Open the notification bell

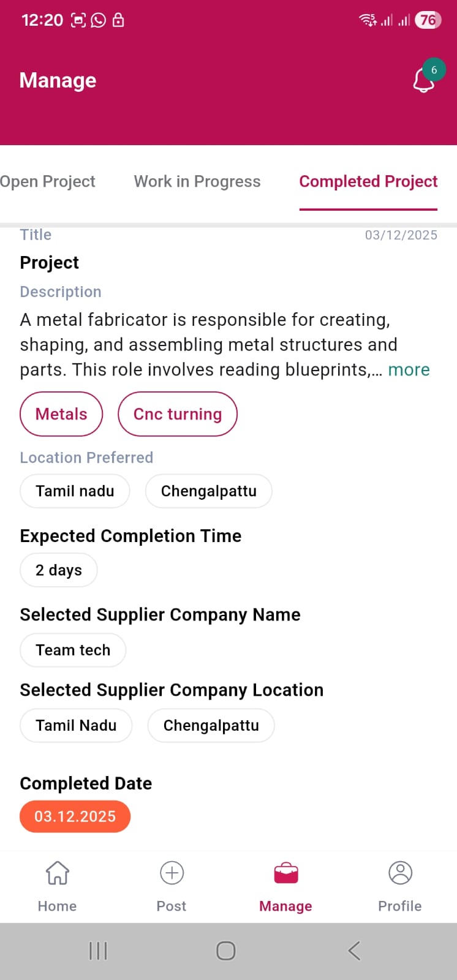tap(423, 81)
